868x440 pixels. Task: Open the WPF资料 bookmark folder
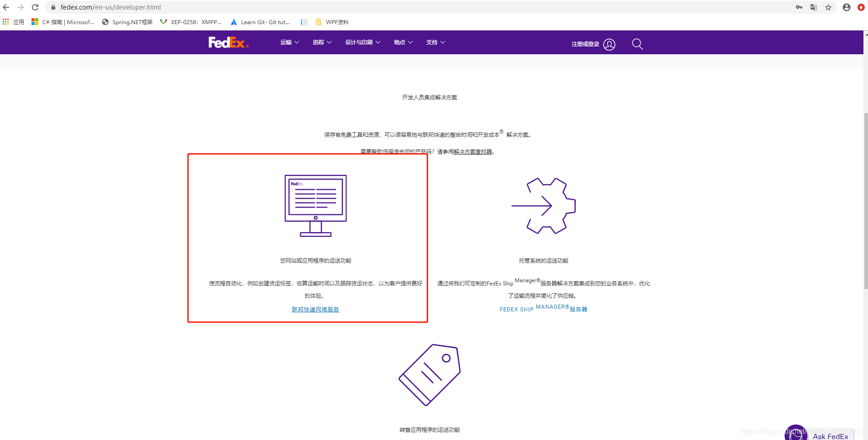coord(332,22)
